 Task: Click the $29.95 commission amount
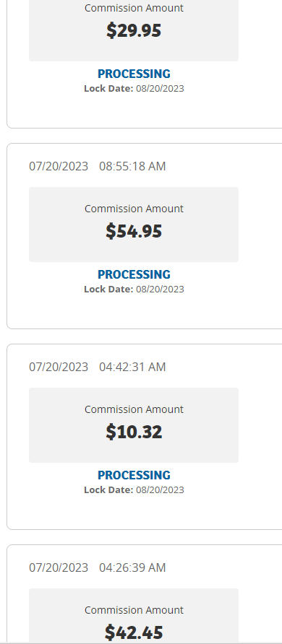[x=134, y=30]
